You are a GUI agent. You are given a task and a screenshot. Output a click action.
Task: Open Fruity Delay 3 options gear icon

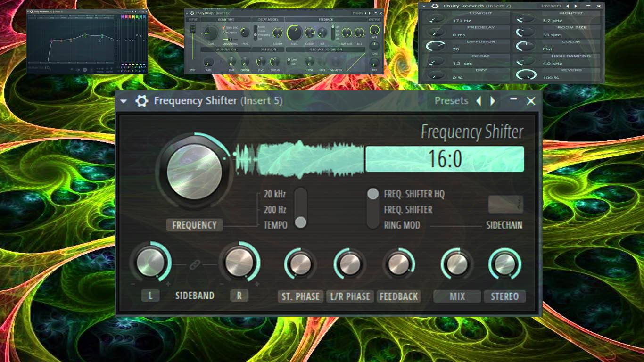(192, 13)
